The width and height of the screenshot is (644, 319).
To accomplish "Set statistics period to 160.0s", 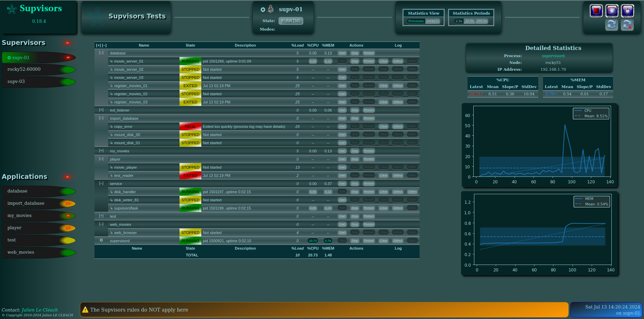I will pyautogui.click(x=481, y=21).
